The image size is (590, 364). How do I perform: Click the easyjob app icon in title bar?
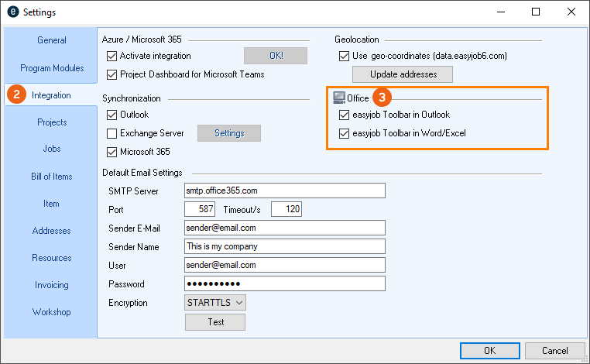pyautogui.click(x=12, y=12)
